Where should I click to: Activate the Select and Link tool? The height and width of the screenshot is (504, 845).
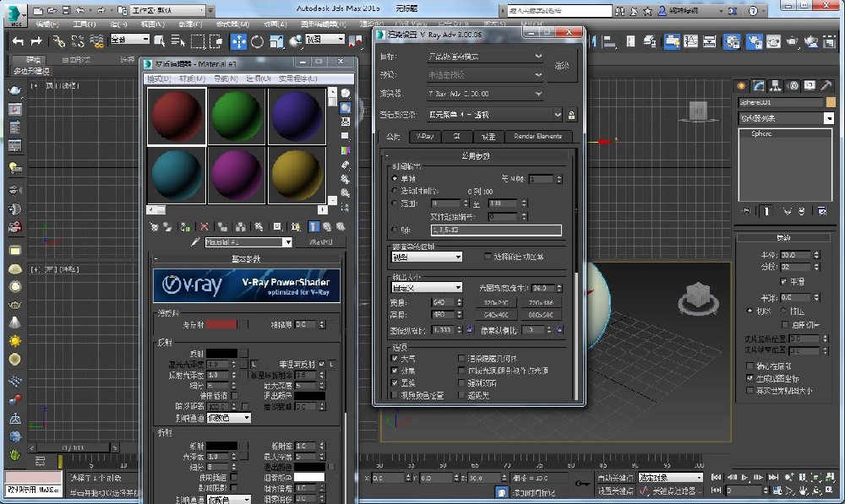pyautogui.click(x=59, y=41)
